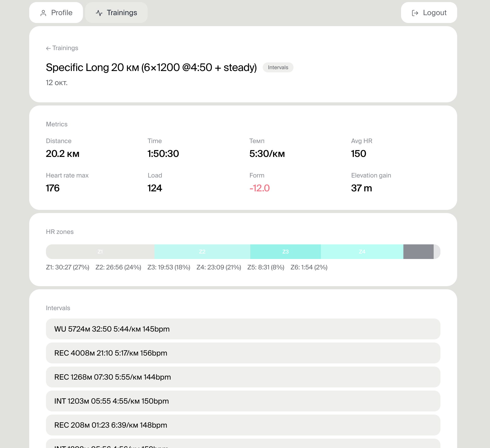Viewport: 490px width, 448px height.
Task: Go back via the Trainings breadcrumb link
Action: (x=65, y=48)
